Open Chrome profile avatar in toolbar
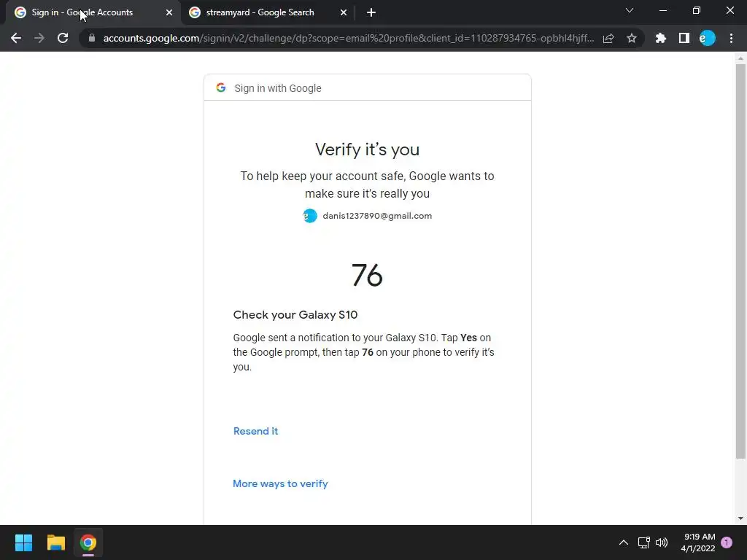Image resolution: width=747 pixels, height=560 pixels. coord(708,38)
